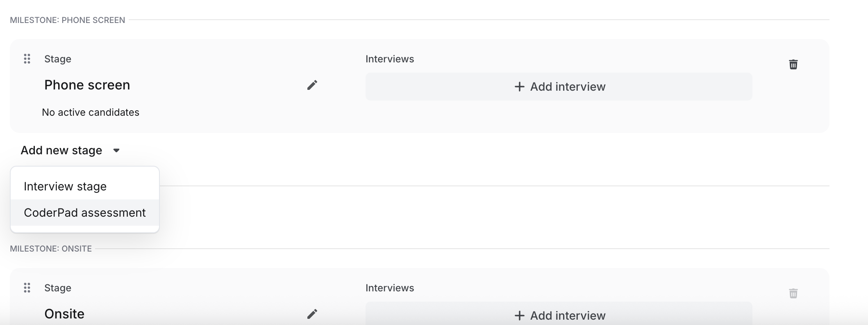Image resolution: width=868 pixels, height=325 pixels.
Task: Click the Phone screen stage title
Action: [87, 85]
